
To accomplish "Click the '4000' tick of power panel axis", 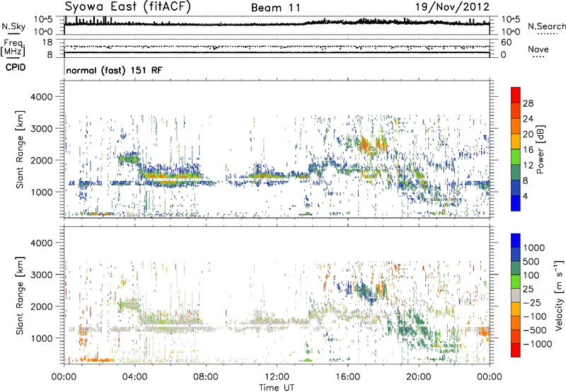I will click(41, 97).
